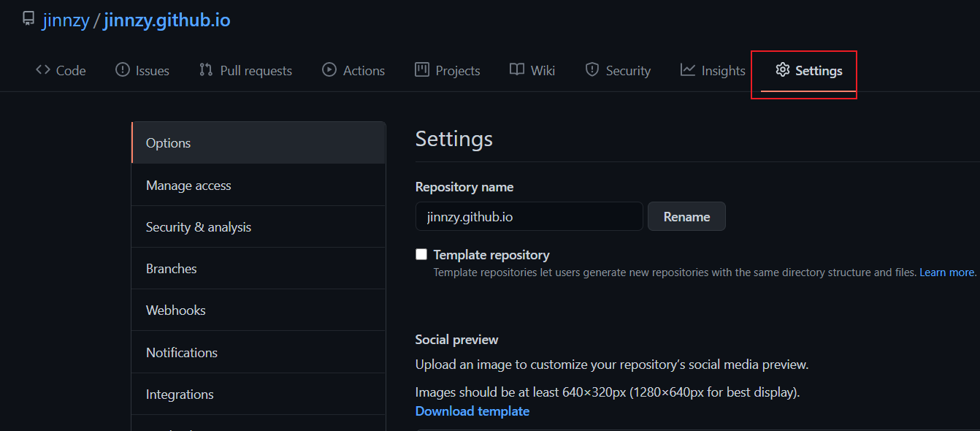This screenshot has height=431, width=980.
Task: Click the Issues circle-dot icon
Action: pos(123,70)
